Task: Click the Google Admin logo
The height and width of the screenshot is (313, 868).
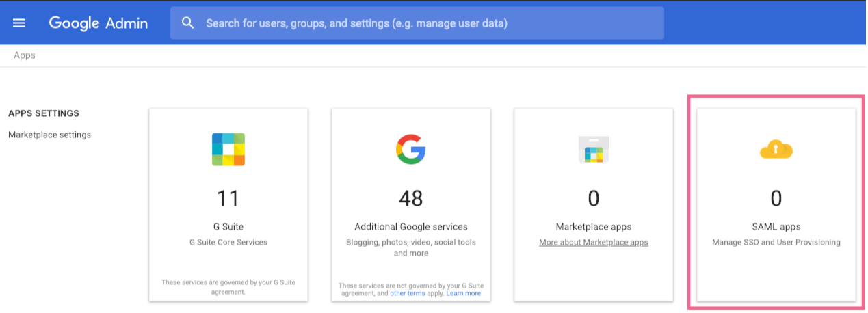Action: (98, 23)
